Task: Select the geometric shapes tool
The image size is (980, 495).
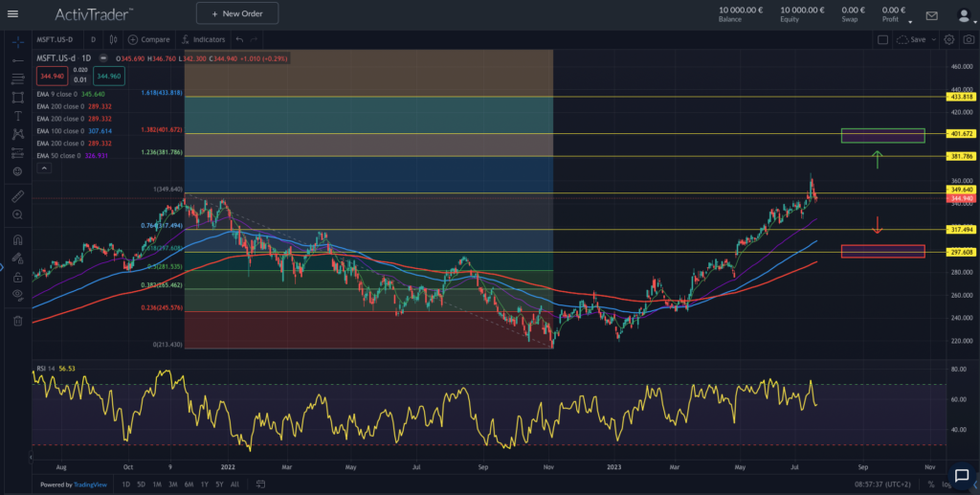Action: 18,98
